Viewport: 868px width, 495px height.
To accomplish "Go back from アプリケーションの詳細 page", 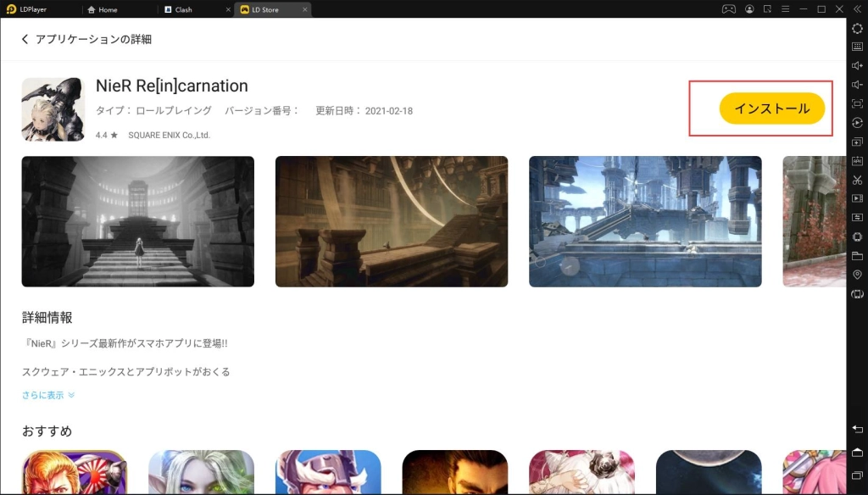I will (25, 39).
